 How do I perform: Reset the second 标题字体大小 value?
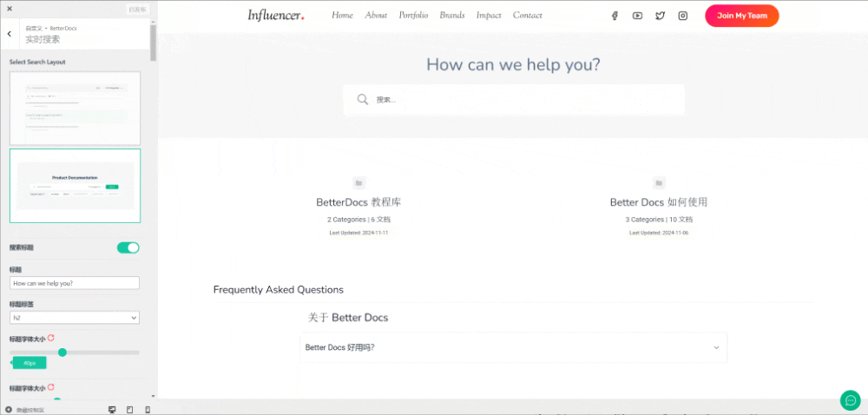51,387
